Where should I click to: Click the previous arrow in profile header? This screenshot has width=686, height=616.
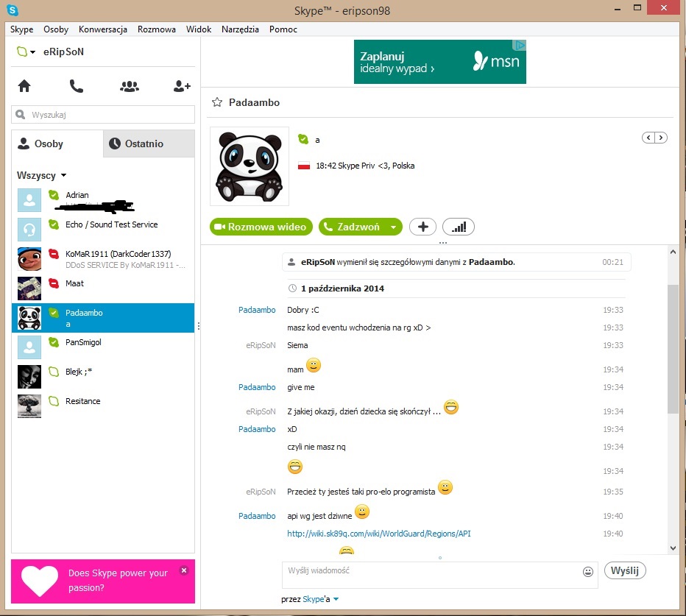(648, 138)
